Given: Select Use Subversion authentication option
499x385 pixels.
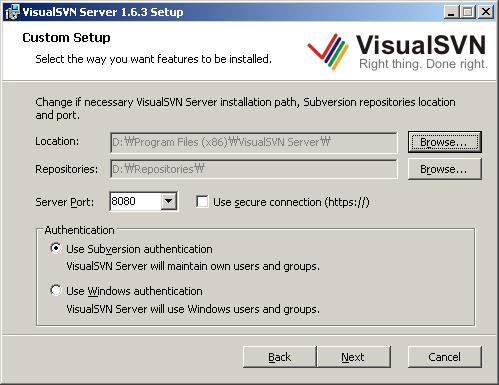Looking at the screenshot, I should click(x=56, y=248).
